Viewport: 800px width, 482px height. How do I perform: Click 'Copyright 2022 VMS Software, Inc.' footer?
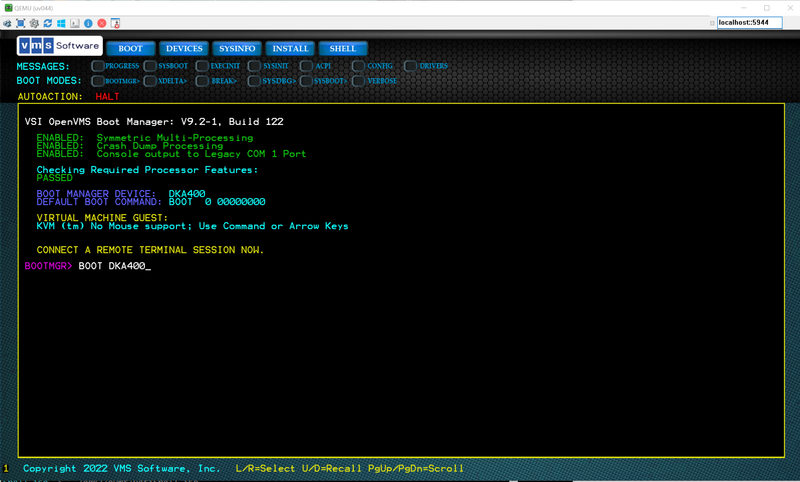point(121,468)
